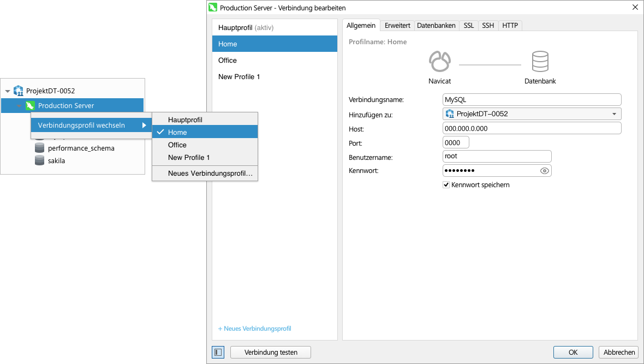Click the Navicat logo icon

pos(439,62)
